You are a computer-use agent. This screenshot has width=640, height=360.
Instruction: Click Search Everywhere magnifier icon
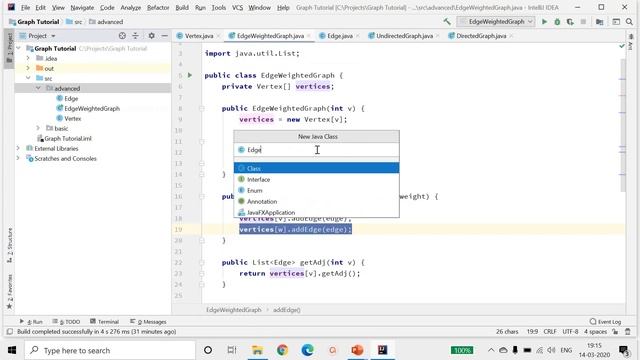629,22
